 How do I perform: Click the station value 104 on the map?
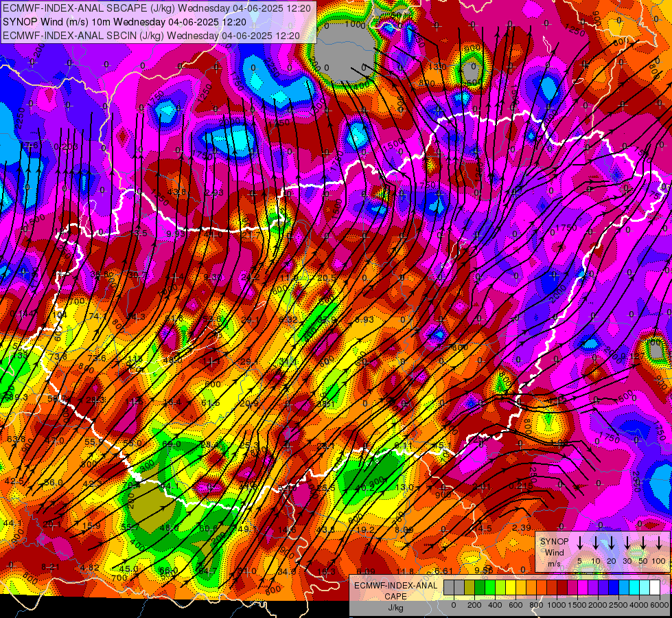(59, 314)
